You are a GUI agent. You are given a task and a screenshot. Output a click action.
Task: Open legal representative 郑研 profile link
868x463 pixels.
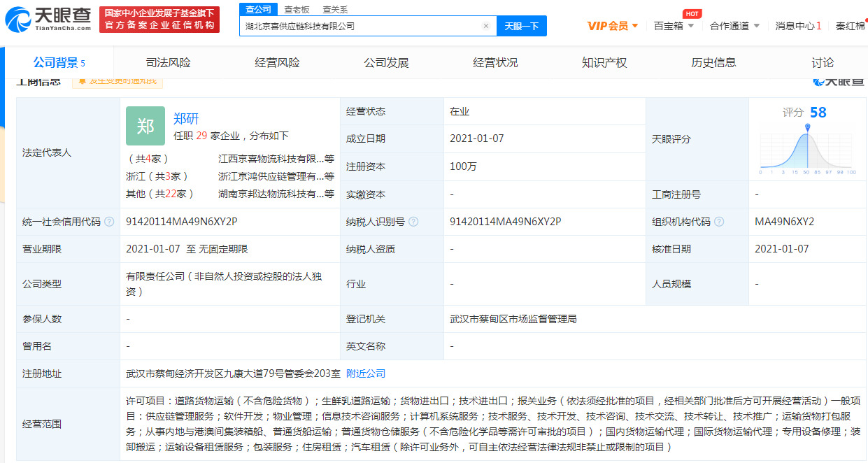point(186,119)
